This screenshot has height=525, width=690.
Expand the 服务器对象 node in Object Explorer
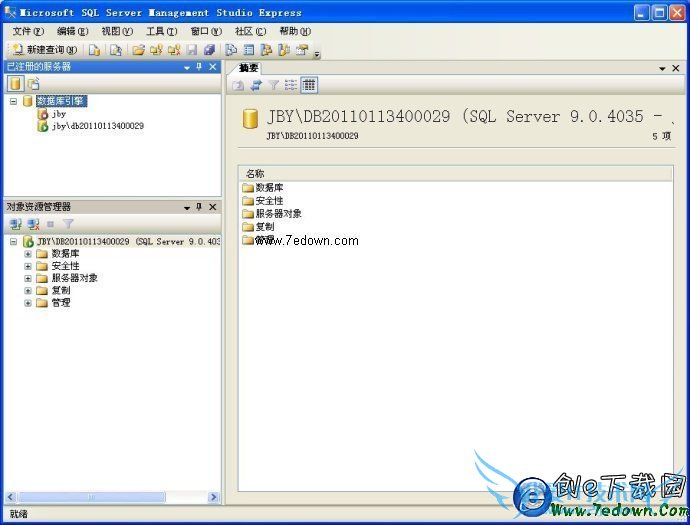(28, 279)
